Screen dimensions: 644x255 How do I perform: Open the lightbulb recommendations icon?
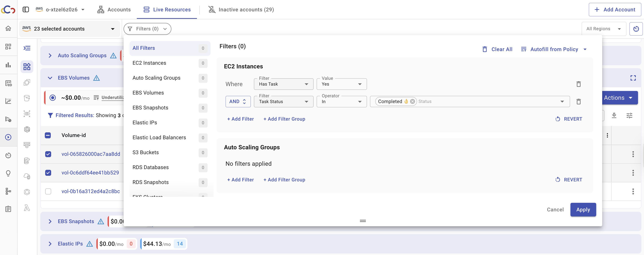[x=8, y=173]
